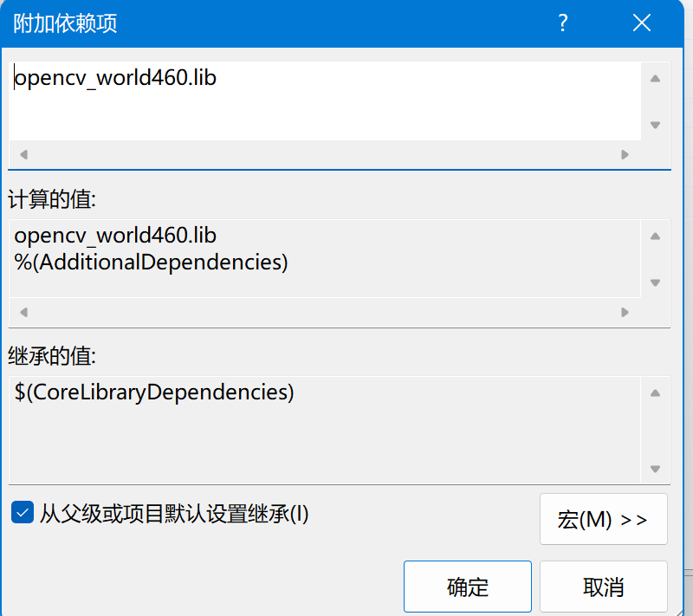Image resolution: width=693 pixels, height=616 pixels.
Task: Click scroll-left arrow under 计算的值 box
Action: tap(23, 312)
